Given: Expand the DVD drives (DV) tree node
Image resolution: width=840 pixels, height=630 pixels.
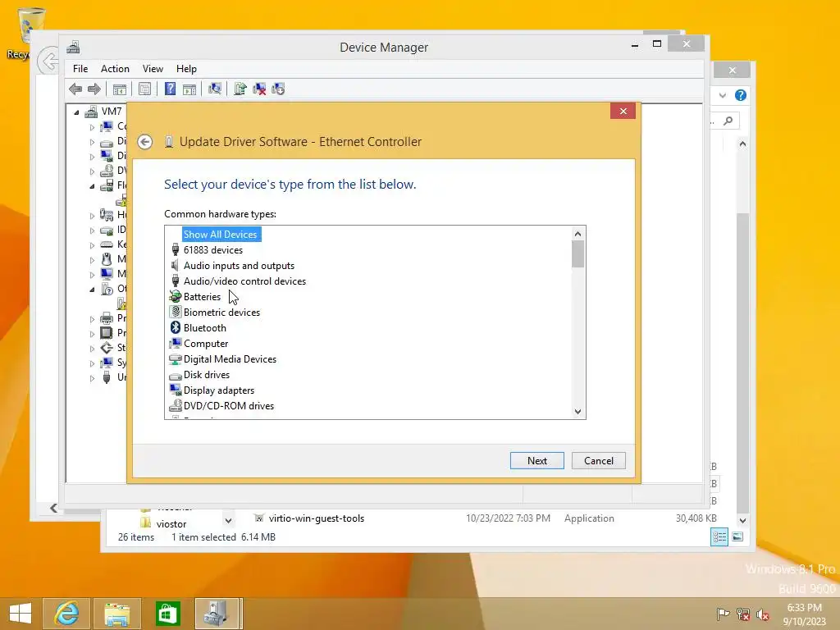Looking at the screenshot, I should (x=92, y=171).
